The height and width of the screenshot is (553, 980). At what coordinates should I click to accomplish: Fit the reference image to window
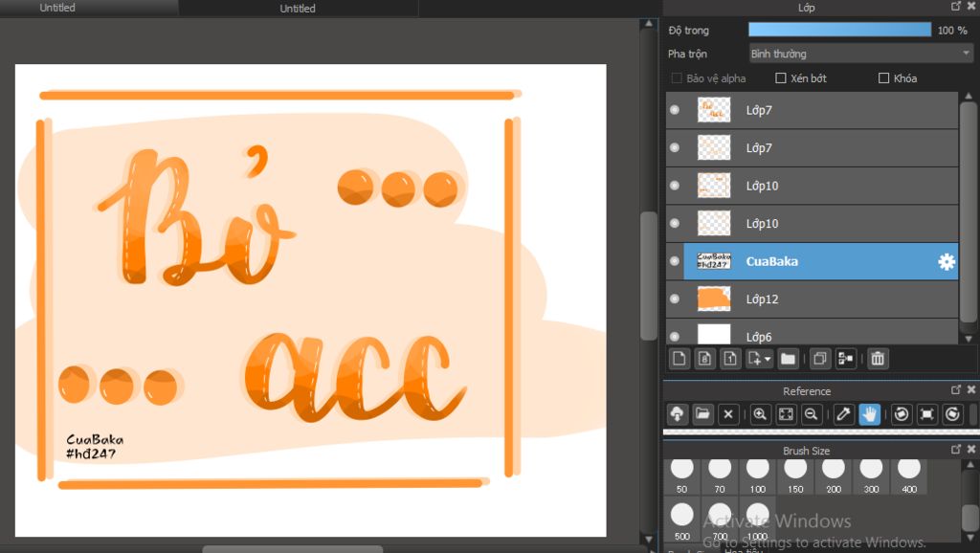point(786,414)
